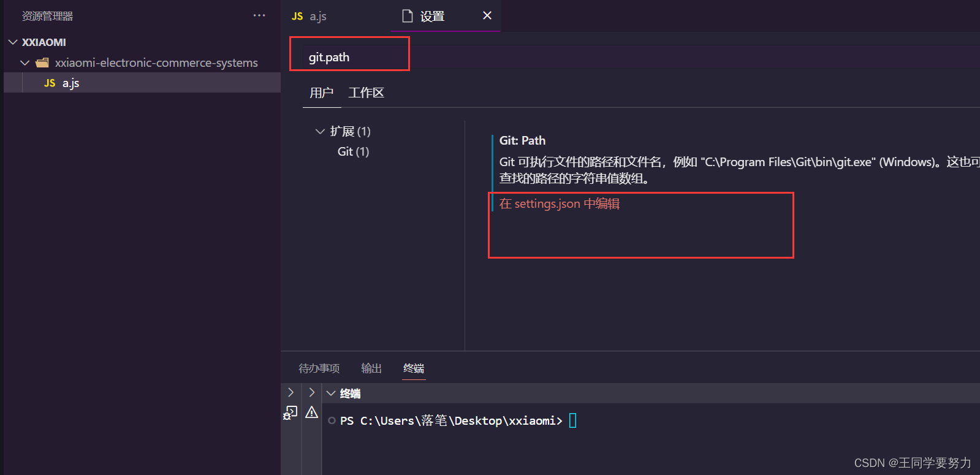Activate the 设置 settings tab
The height and width of the screenshot is (475, 980).
pyautogui.click(x=432, y=16)
